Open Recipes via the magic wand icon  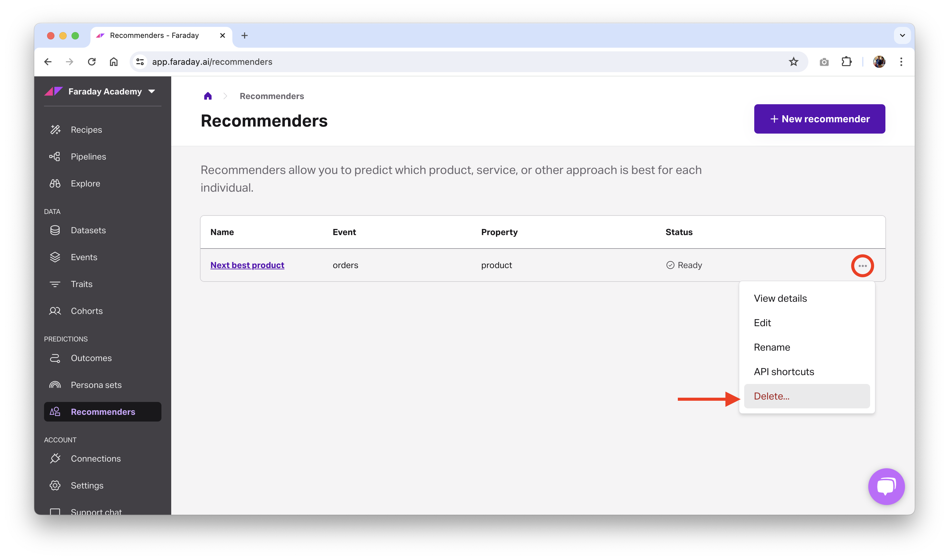tap(55, 130)
